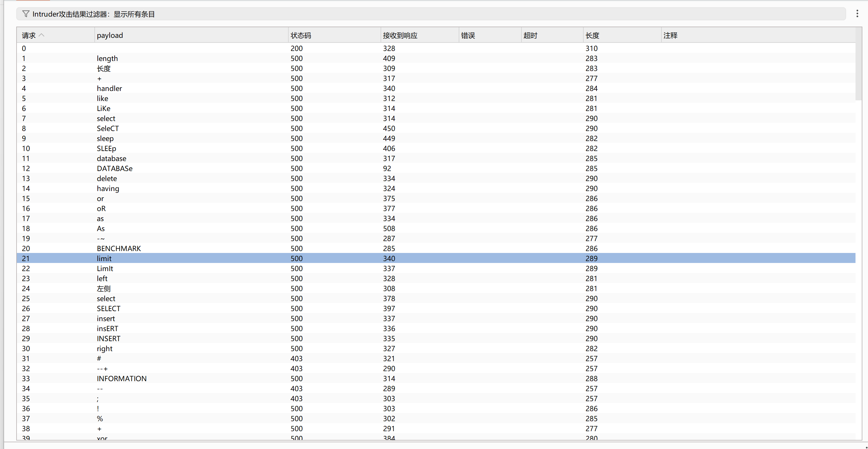This screenshot has height=449, width=868.
Task: Open the Intruder attack results filter bar
Action: 431,14
